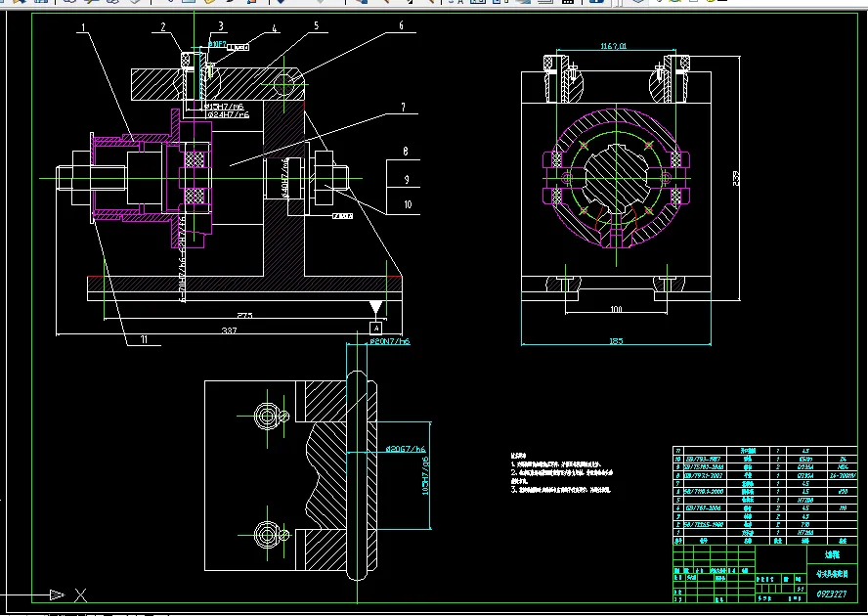
Task: Select technical note line 3
Action: pyautogui.click(x=561, y=490)
